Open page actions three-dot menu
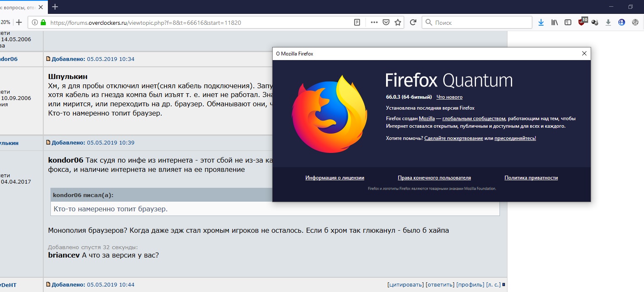The height and width of the screenshot is (292, 644). coord(374,22)
